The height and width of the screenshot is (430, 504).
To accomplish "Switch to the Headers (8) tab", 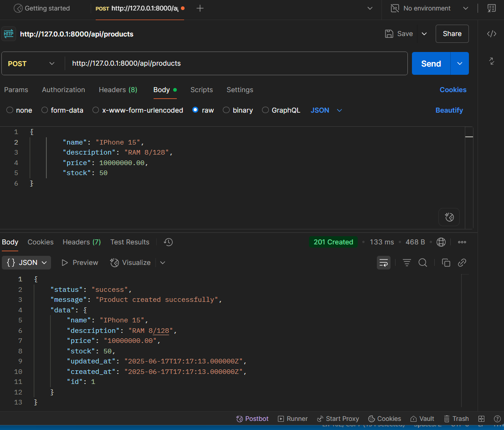I will coord(118,90).
